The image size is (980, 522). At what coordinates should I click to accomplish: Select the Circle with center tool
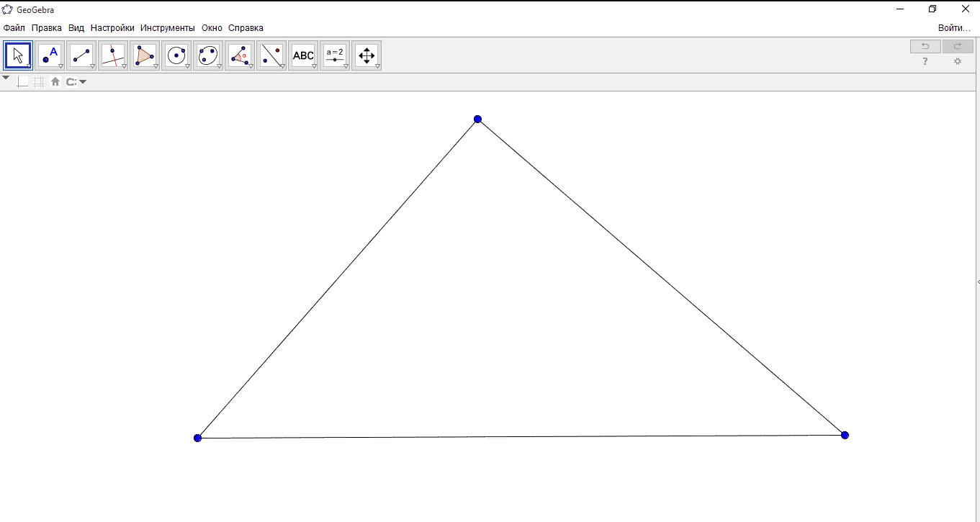pyautogui.click(x=176, y=55)
